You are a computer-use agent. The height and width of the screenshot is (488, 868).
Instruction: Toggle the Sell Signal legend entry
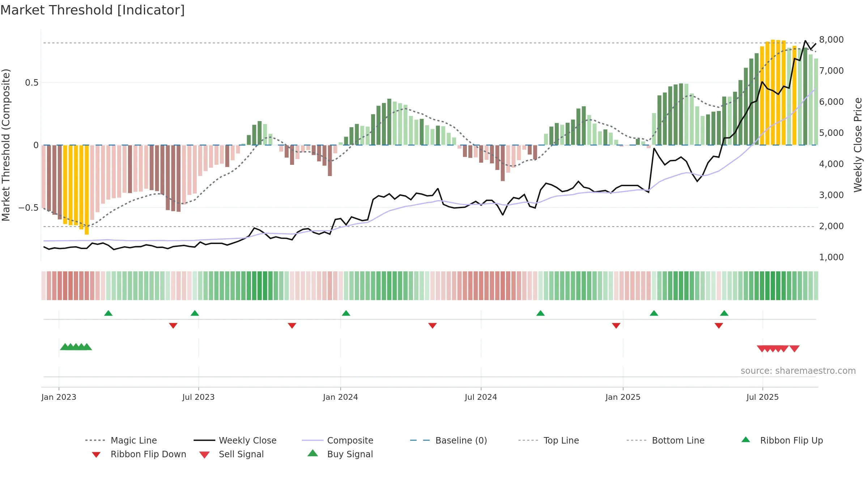231,454
